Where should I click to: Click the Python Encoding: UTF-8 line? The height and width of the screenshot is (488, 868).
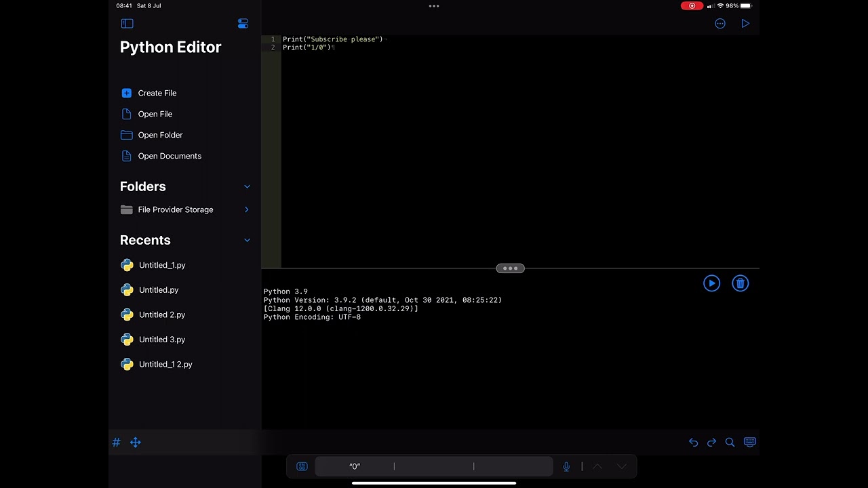[312, 317]
